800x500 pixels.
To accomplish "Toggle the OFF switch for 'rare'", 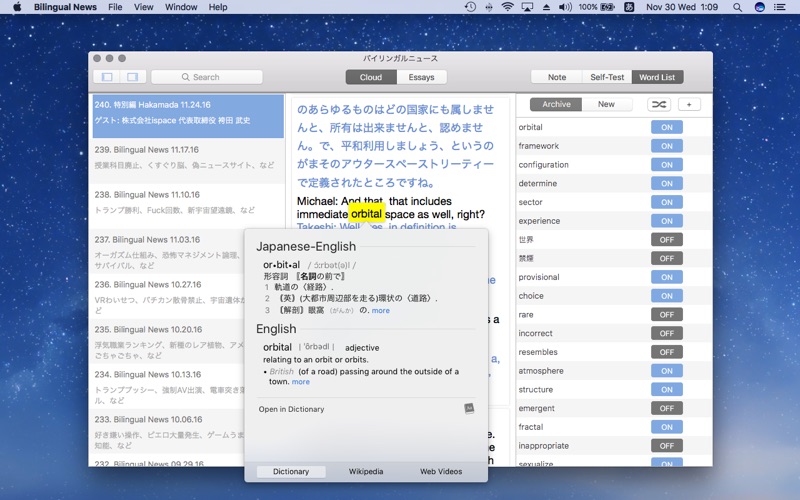I will pyautogui.click(x=666, y=315).
